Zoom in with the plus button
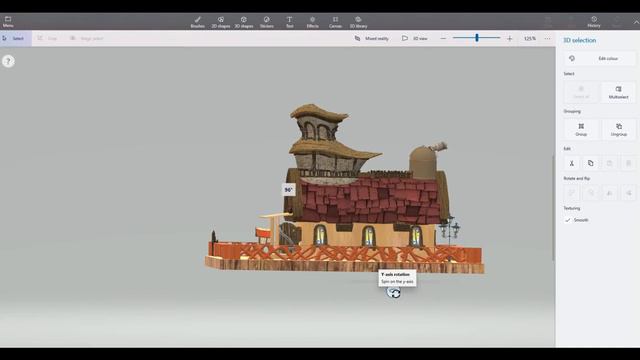640x360 pixels. 509,38
